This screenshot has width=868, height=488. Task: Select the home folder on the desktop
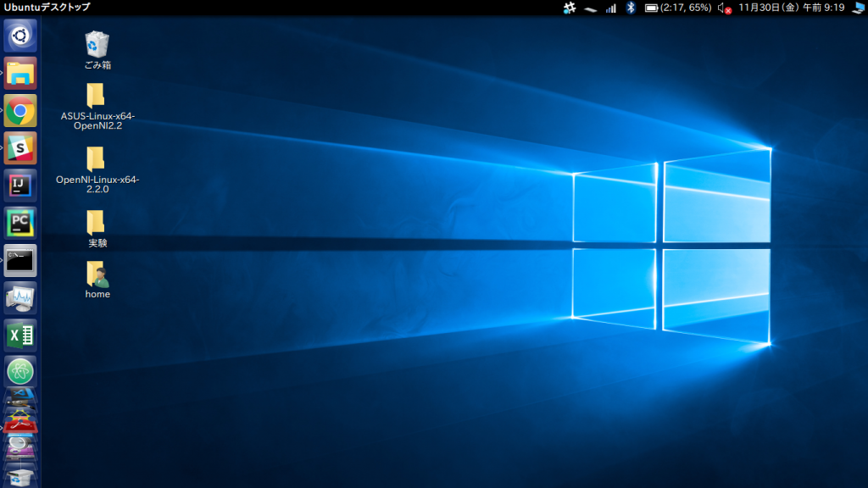[x=97, y=274]
